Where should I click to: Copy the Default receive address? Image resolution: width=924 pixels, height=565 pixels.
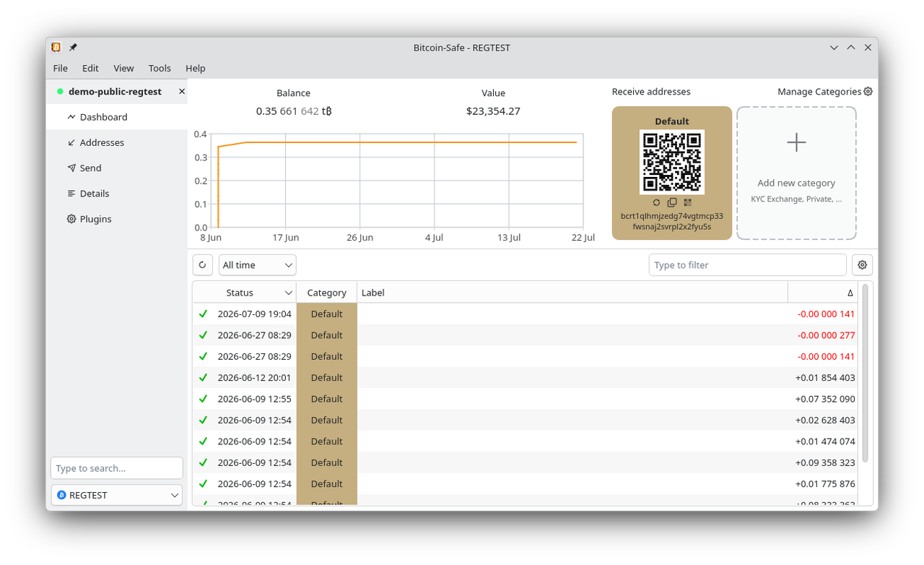(x=672, y=202)
